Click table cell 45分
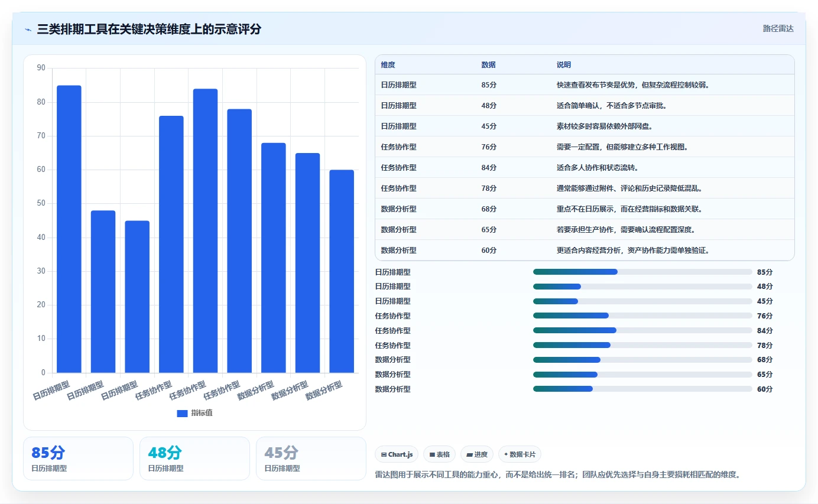The image size is (818, 504). (x=489, y=126)
